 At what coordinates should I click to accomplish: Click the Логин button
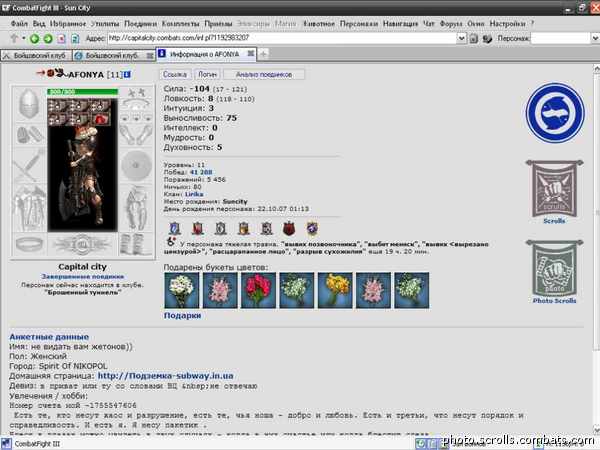(207, 74)
